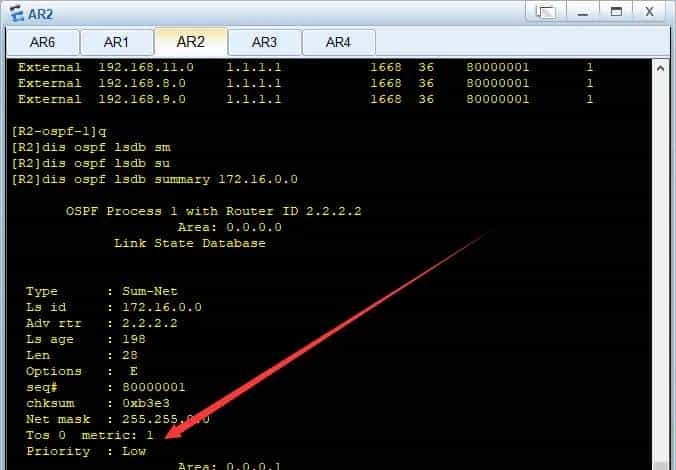
Task: Click the 'OSPF Process 1 with Router ID 2.2.2.2' line
Action: [213, 211]
